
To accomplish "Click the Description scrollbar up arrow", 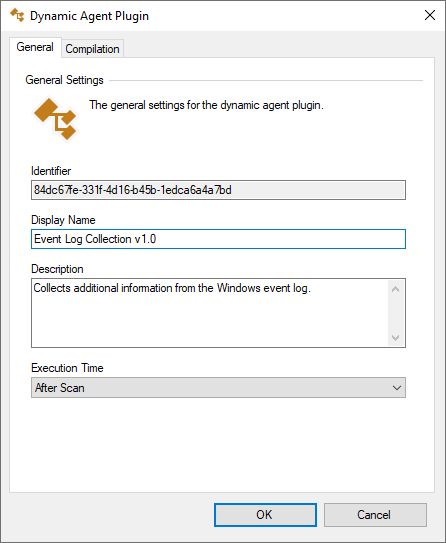I will 396,289.
